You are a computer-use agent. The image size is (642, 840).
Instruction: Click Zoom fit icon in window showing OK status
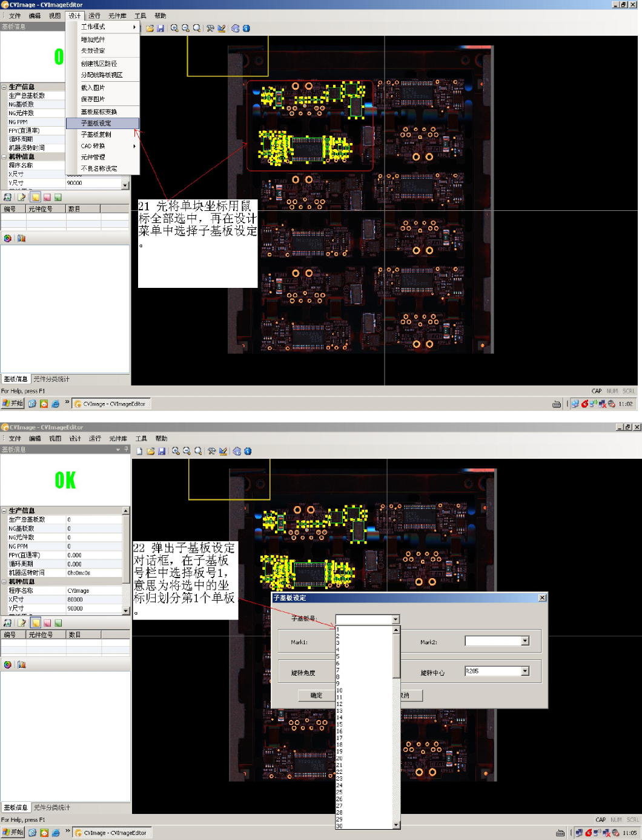[198, 452]
